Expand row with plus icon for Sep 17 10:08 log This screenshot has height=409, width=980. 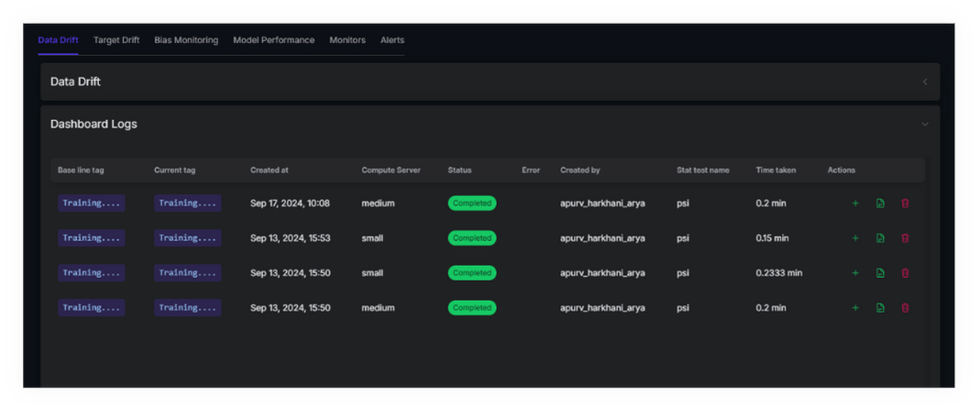pos(855,204)
